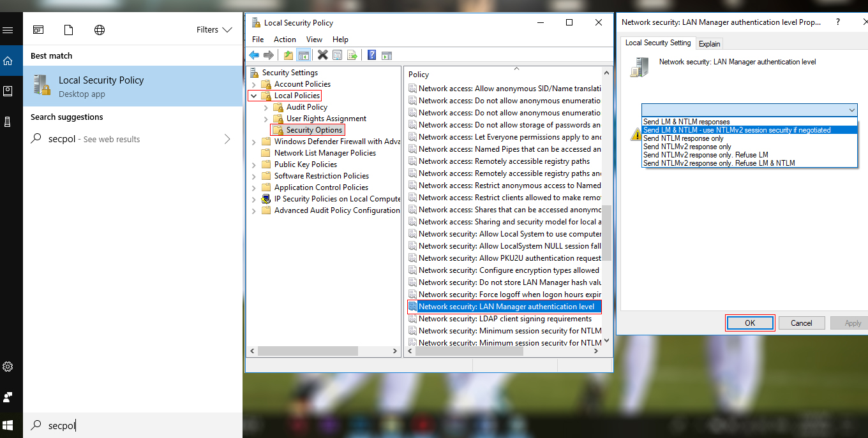Screen dimensions: 868x438
Task: Expand Account Policies tree node
Action: point(254,84)
